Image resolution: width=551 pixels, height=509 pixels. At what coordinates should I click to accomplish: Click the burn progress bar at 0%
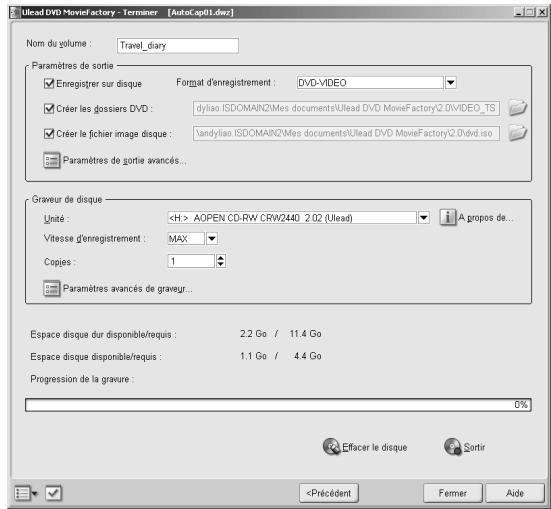[278, 405]
